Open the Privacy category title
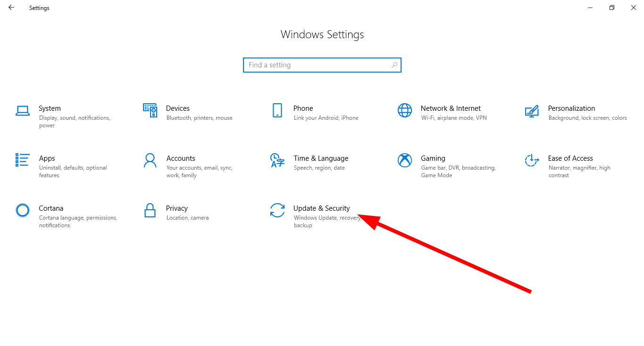This screenshot has height=346, width=644. click(177, 208)
